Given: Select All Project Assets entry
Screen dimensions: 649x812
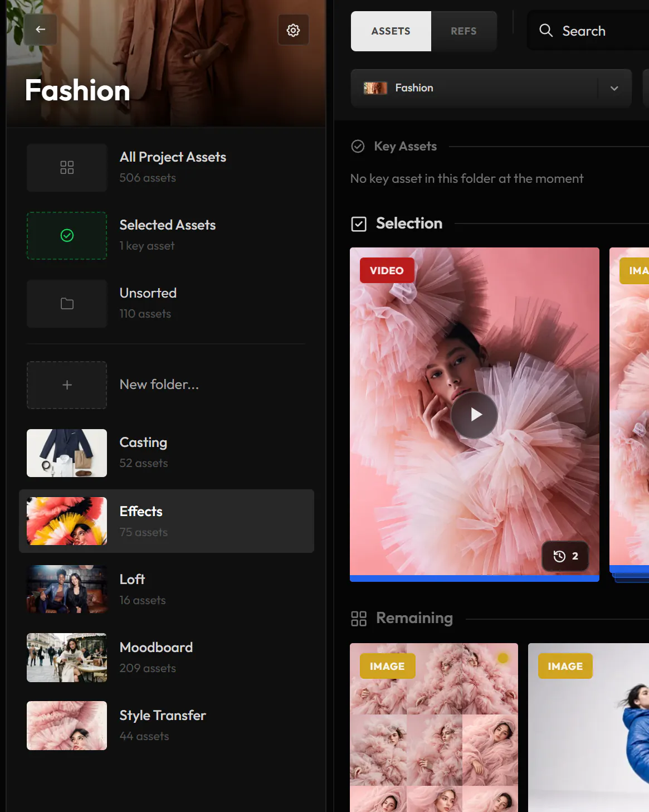Looking at the screenshot, I should [167, 168].
